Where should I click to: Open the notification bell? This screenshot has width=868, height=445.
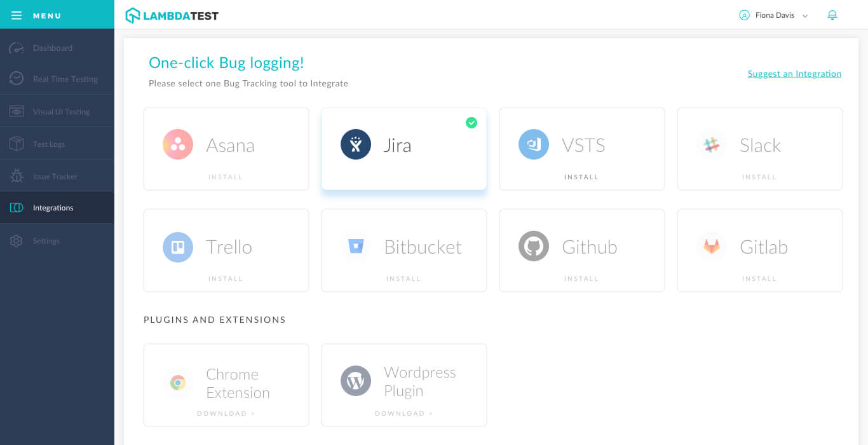pyautogui.click(x=832, y=15)
